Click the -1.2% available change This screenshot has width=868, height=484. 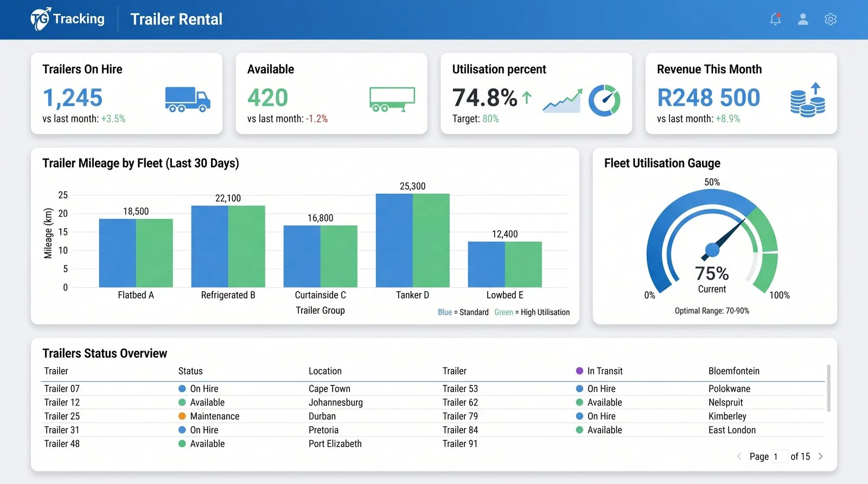click(x=317, y=119)
